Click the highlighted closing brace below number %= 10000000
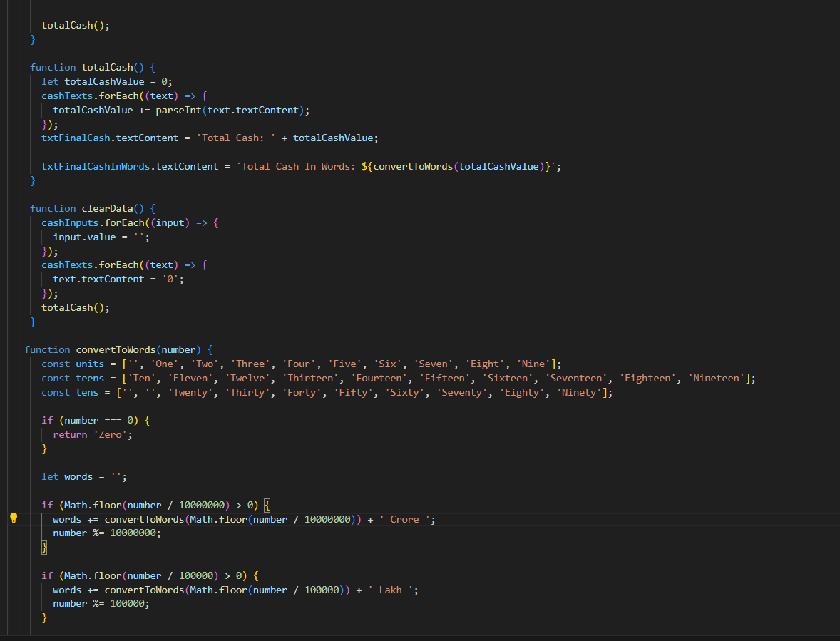840x641 pixels. coord(44,547)
